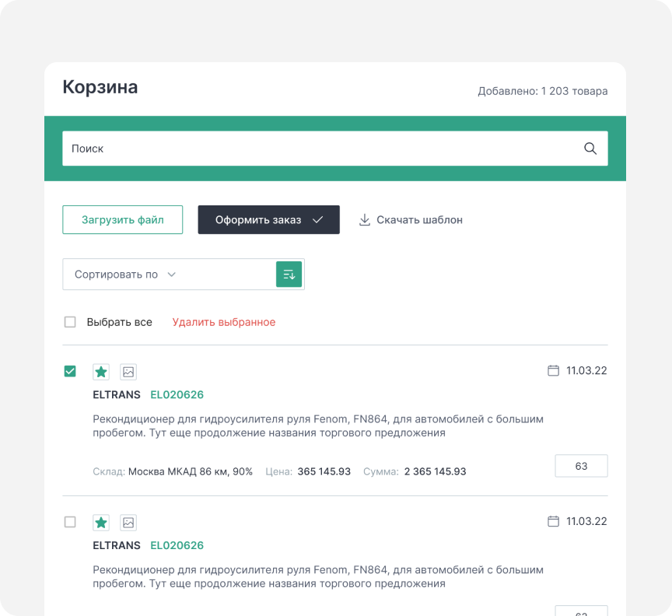Click calendar icon on second product
The height and width of the screenshot is (616, 672).
(x=554, y=521)
